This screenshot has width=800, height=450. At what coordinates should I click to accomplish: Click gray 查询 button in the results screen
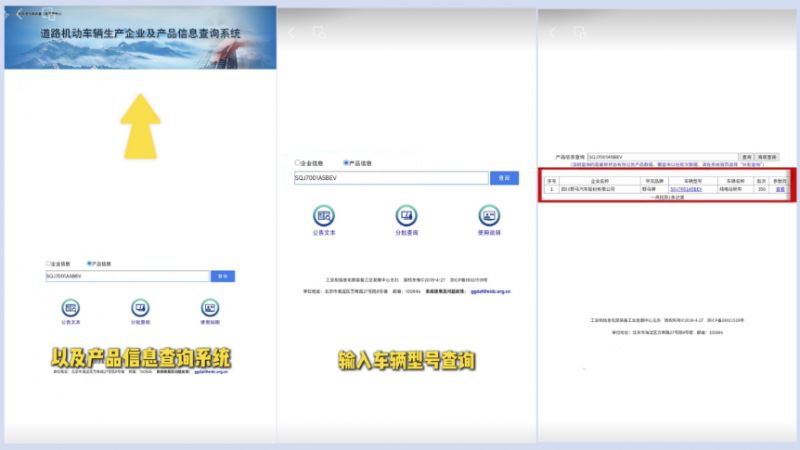click(x=747, y=157)
